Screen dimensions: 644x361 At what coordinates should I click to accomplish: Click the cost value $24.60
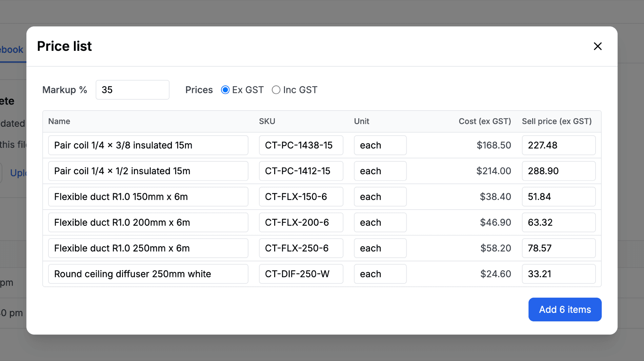click(496, 274)
